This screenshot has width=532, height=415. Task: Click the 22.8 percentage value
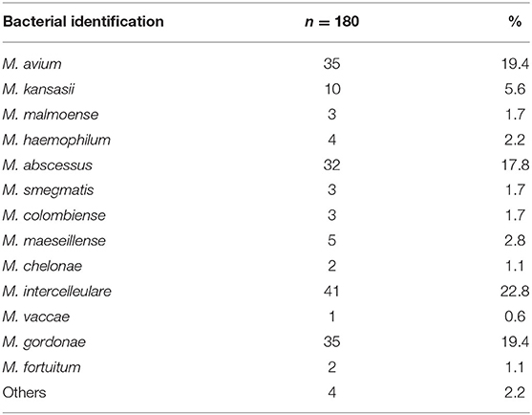(515, 292)
